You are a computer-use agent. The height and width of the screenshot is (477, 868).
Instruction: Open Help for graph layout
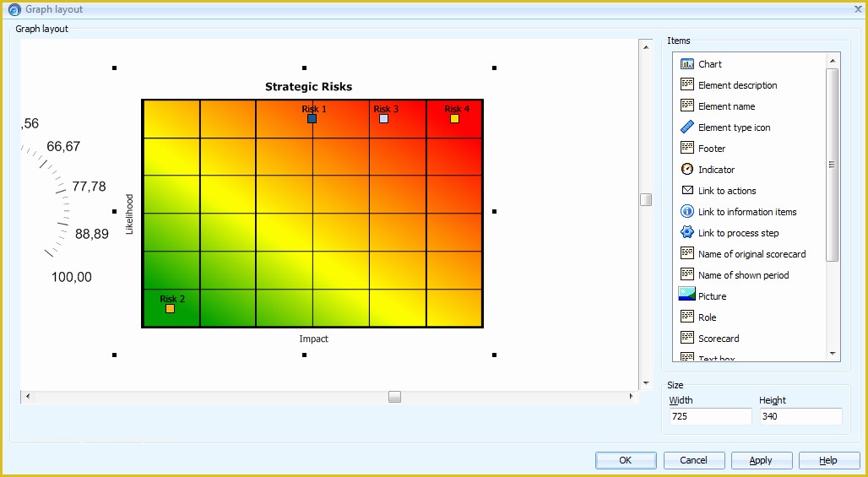pyautogui.click(x=828, y=460)
